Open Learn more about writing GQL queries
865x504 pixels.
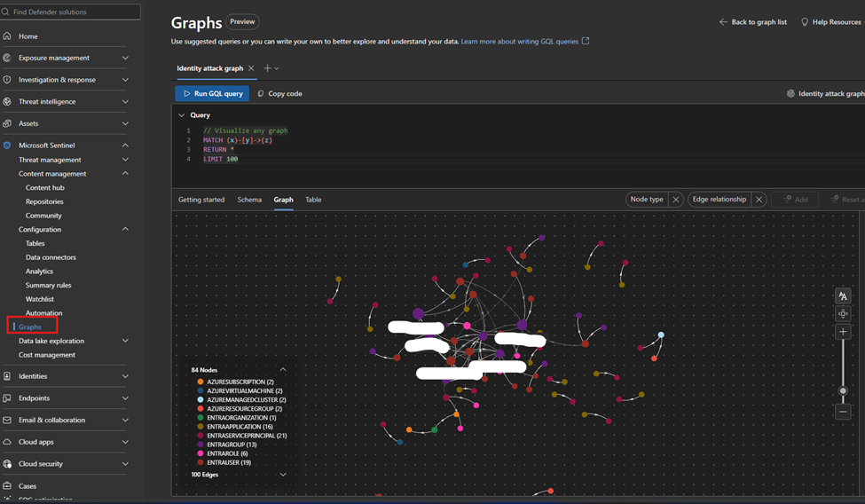click(x=520, y=41)
